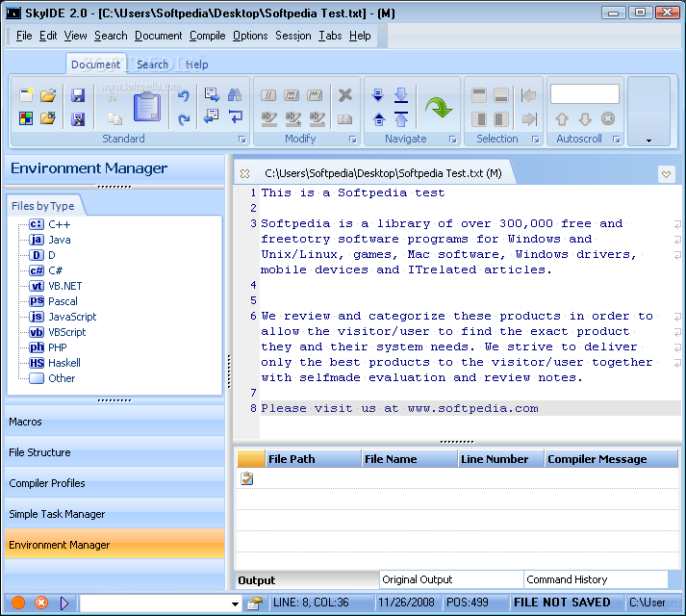Click the large Paste clipboard icon
The width and height of the screenshot is (686, 616).
coord(147,107)
